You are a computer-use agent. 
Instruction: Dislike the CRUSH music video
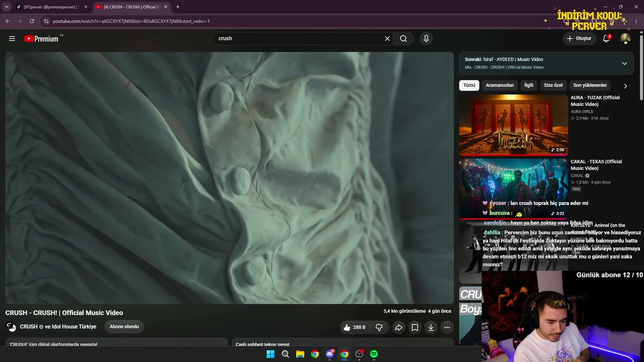coord(379,327)
